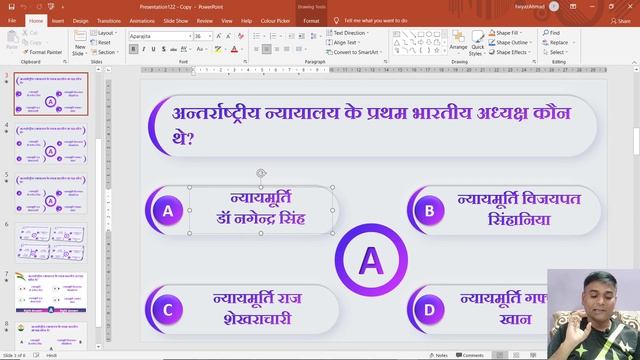This screenshot has width=640, height=360.
Task: Switch to the Transitions tab
Action: pyautogui.click(x=109, y=21)
